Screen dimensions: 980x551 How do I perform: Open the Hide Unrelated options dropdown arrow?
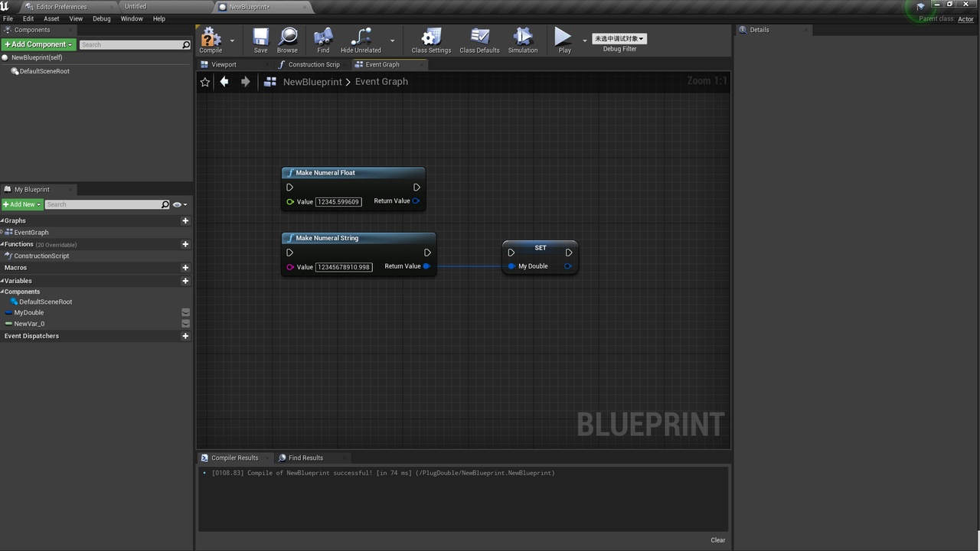[x=393, y=41]
